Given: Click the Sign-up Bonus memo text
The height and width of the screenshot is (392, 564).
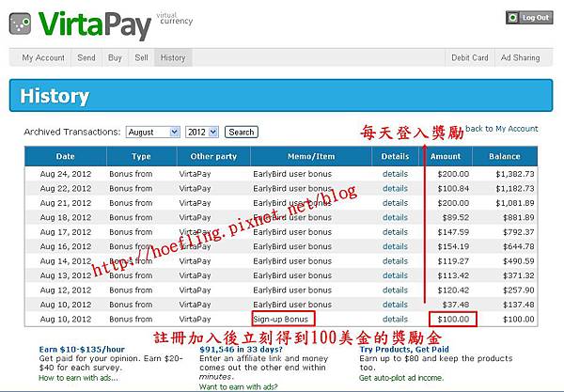Looking at the screenshot, I should point(280,319).
